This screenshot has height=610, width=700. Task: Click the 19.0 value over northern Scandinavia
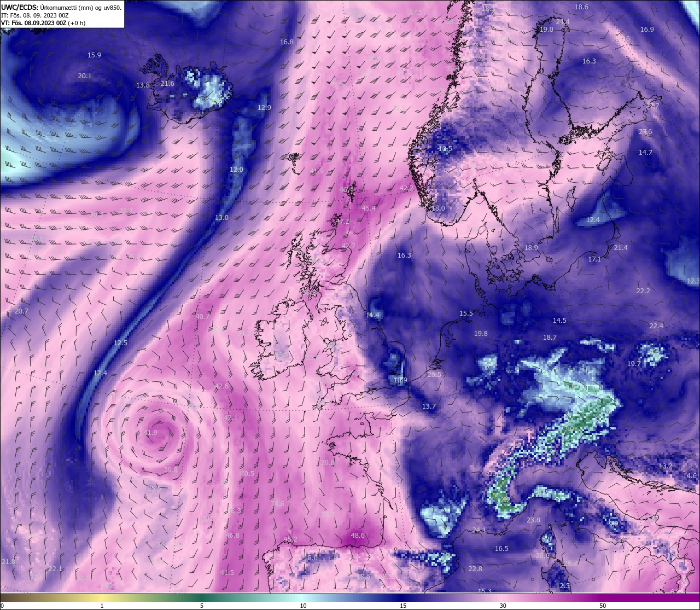546,30
